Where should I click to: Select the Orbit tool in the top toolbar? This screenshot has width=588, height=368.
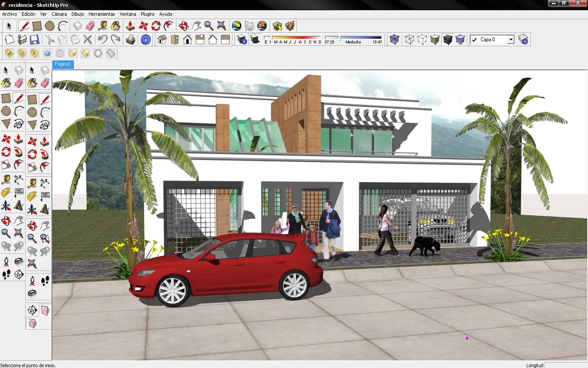point(183,26)
